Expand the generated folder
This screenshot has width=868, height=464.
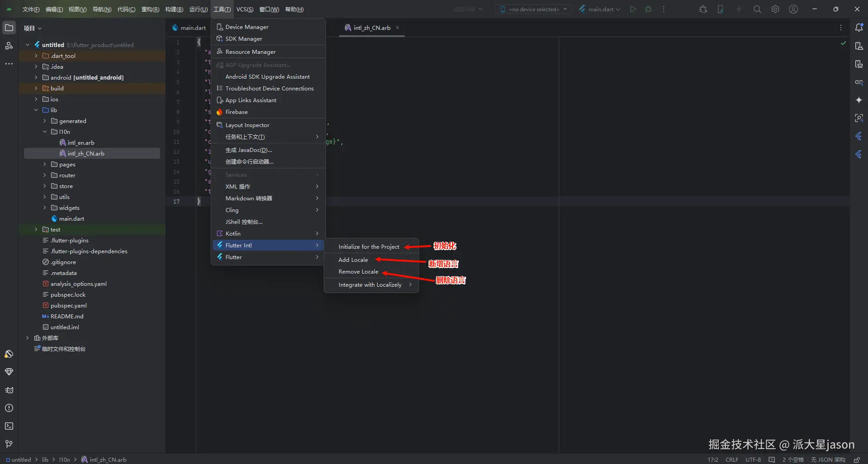(45, 121)
